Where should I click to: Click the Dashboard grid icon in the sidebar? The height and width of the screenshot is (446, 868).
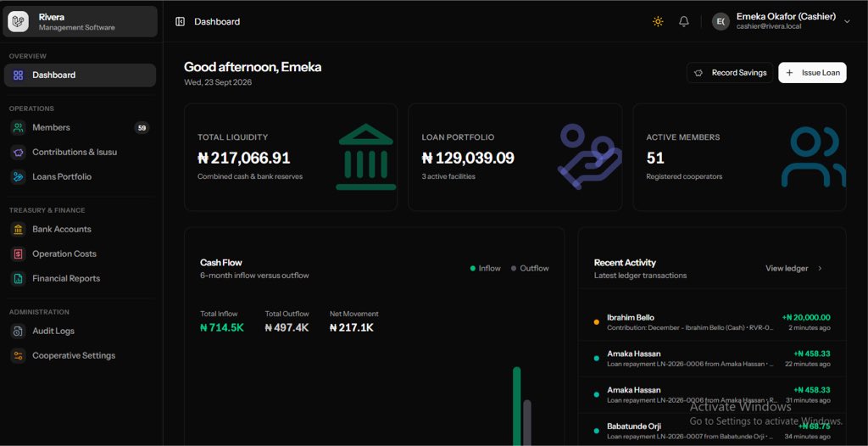pos(19,75)
